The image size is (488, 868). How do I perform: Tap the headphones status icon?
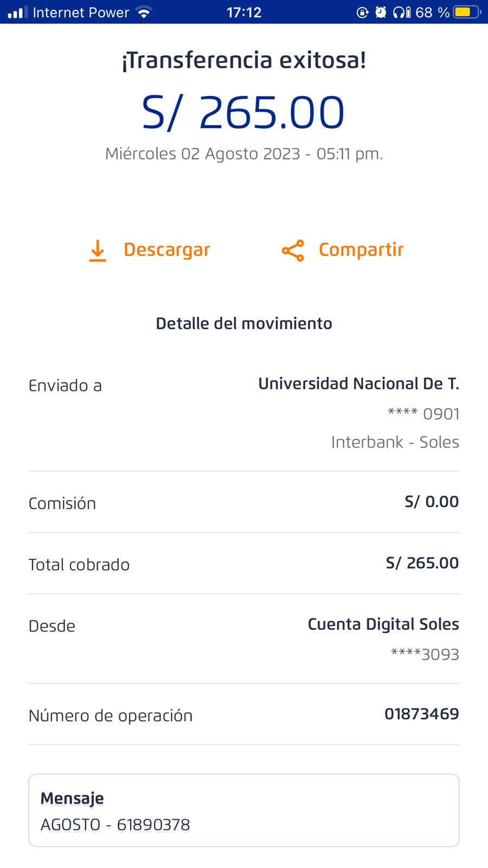pyautogui.click(x=400, y=12)
